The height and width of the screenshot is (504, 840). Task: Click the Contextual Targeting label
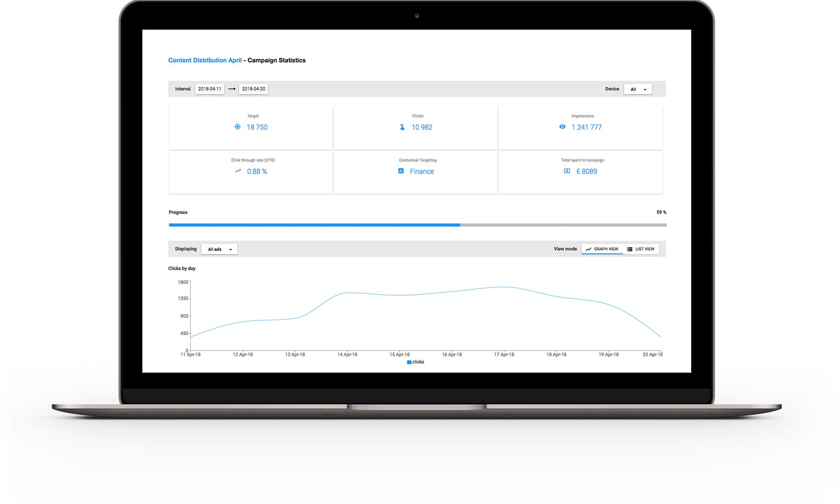(418, 160)
